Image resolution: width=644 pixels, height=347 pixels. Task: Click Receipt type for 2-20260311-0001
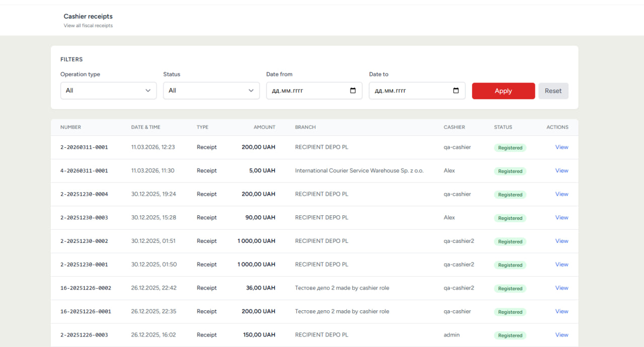207,147
